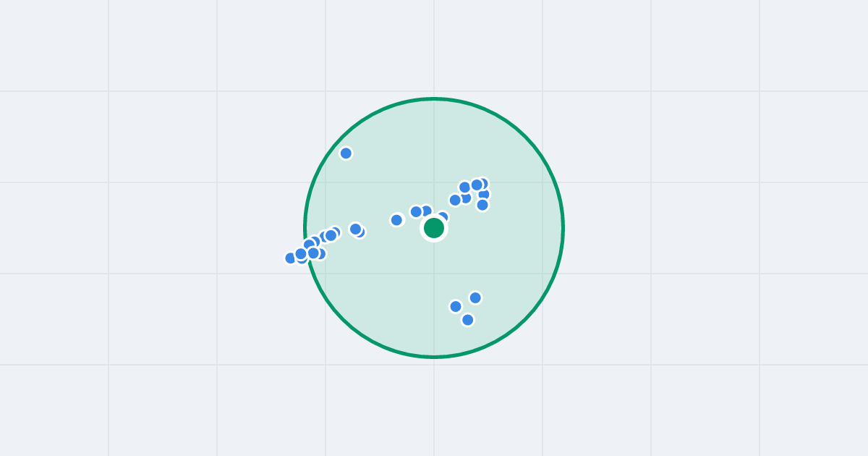
Task: Click the lowest dot of the upper-right blue cluster
Action: click(x=482, y=205)
